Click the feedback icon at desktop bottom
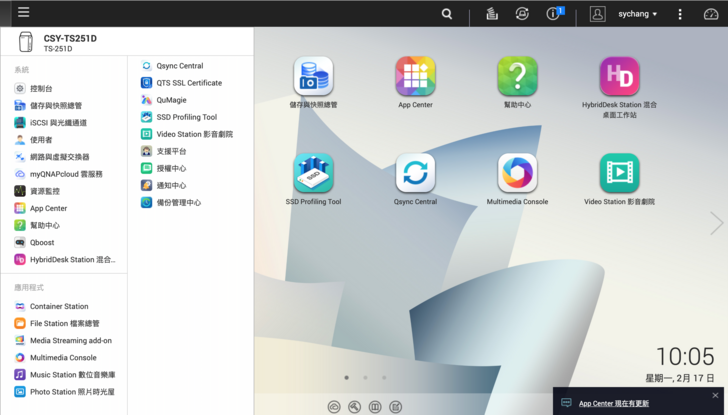Viewport: 728px width, 415px height. (x=396, y=407)
